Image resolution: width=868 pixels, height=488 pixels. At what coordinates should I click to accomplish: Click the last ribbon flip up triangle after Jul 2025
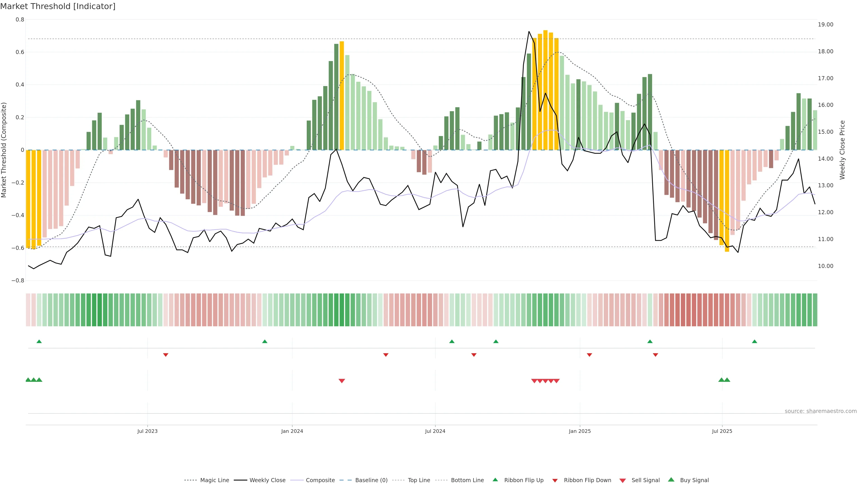(755, 342)
